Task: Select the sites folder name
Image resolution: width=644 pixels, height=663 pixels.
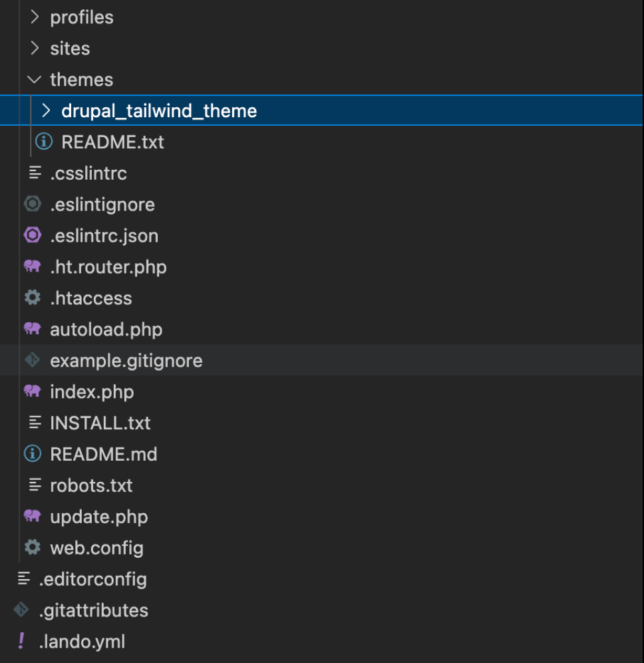Action: pyautogui.click(x=70, y=49)
